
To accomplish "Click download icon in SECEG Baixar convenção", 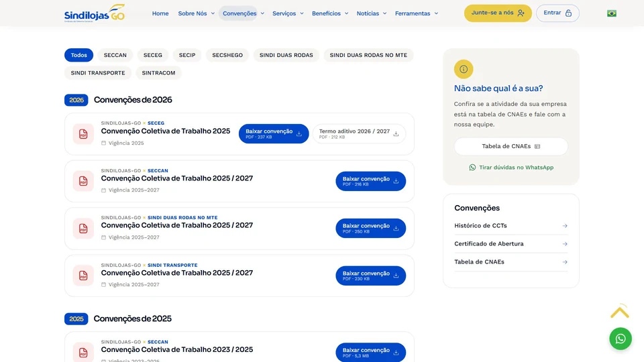I will pos(299,134).
